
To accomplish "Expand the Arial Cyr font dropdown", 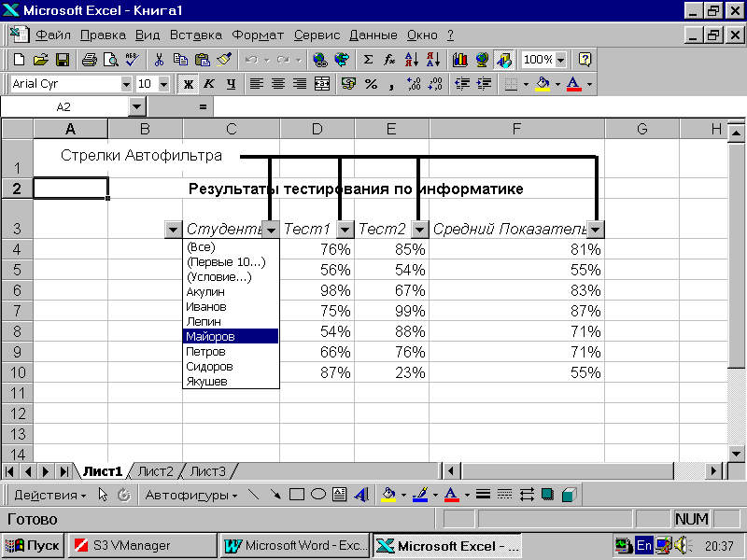I will click(126, 84).
